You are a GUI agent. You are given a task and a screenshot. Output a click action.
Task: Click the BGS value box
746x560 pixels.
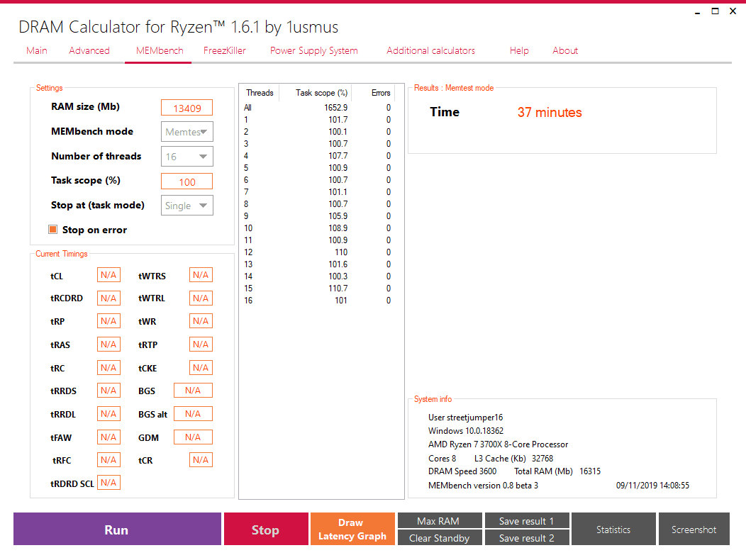193,391
